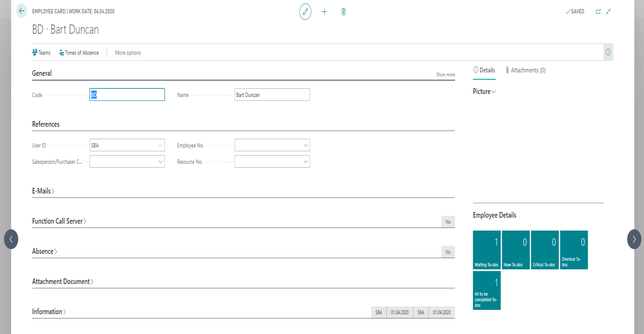Image resolution: width=644 pixels, height=334 pixels.
Task: Expand the Information section
Action: 49,311
